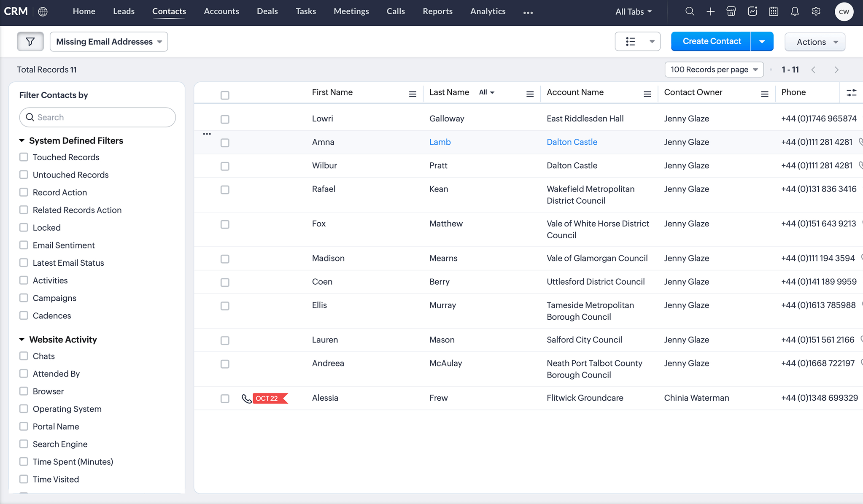Open global search magnifier icon
863x504 pixels.
coord(690,11)
